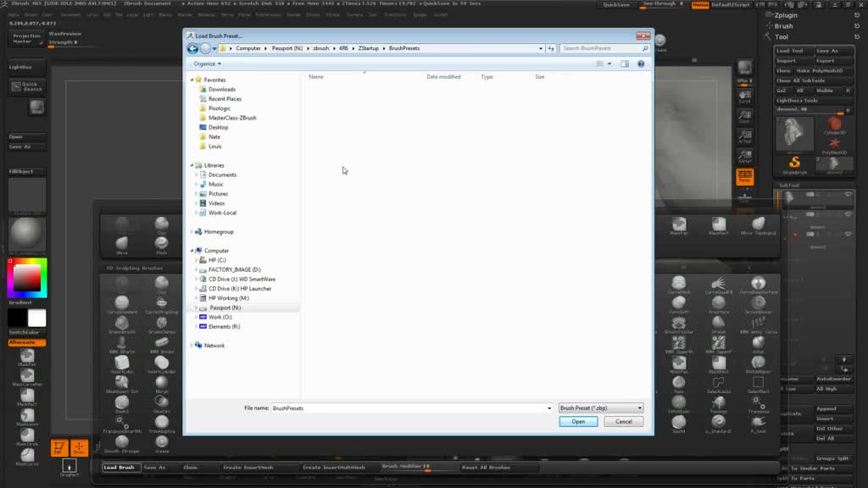
Task: Toggle eye visibility of third SubTool
Action: (x=848, y=234)
